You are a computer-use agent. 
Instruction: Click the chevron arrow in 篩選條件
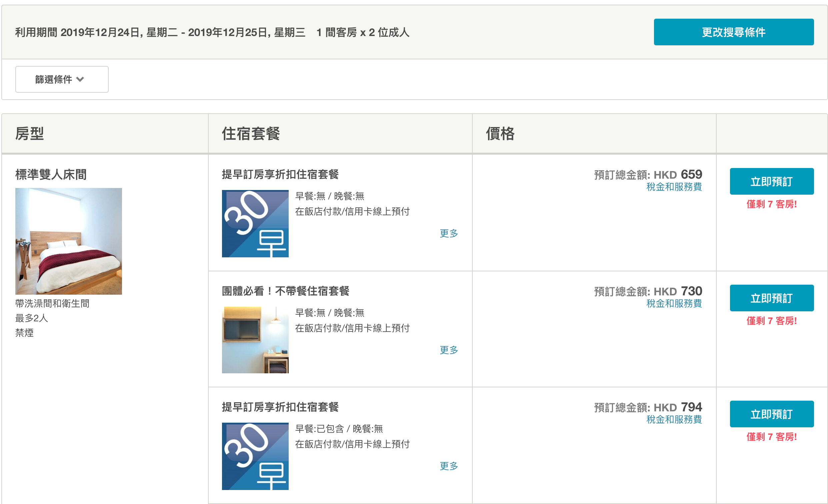(x=80, y=79)
